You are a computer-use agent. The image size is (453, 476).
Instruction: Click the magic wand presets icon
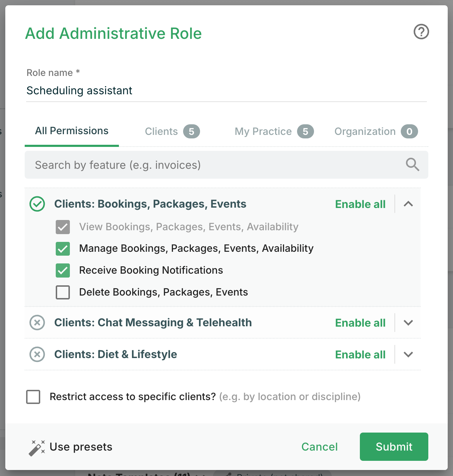click(37, 447)
